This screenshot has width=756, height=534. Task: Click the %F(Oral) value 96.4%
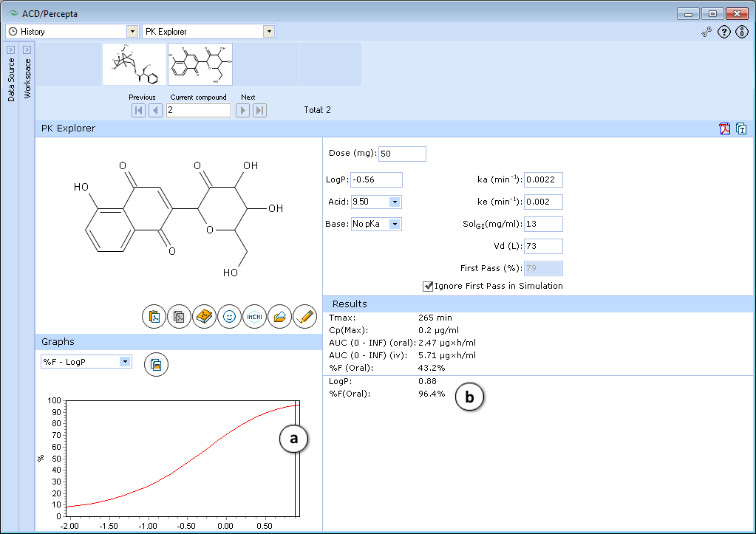432,394
